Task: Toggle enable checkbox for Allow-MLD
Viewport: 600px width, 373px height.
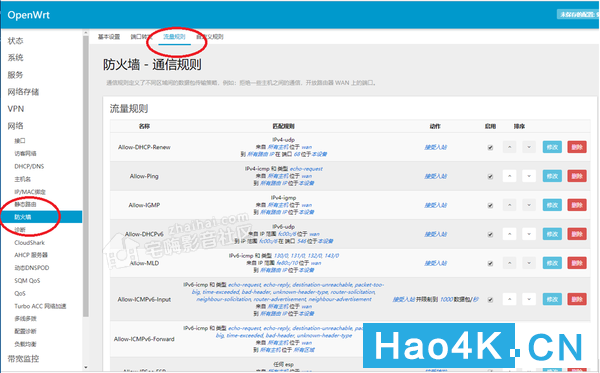Action: [x=490, y=264]
